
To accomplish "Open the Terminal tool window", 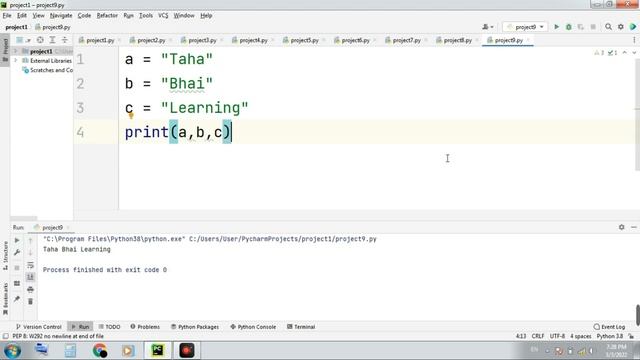I will (301, 327).
